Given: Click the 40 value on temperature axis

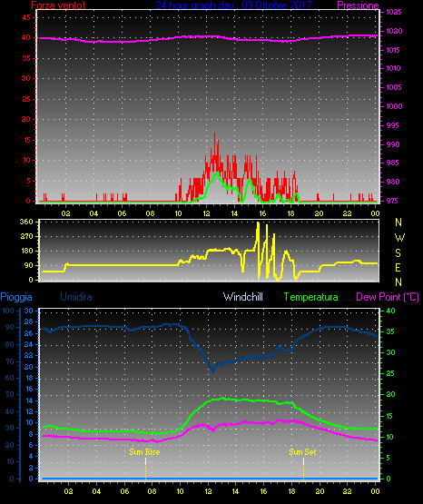Looking at the screenshot, I should point(390,311).
